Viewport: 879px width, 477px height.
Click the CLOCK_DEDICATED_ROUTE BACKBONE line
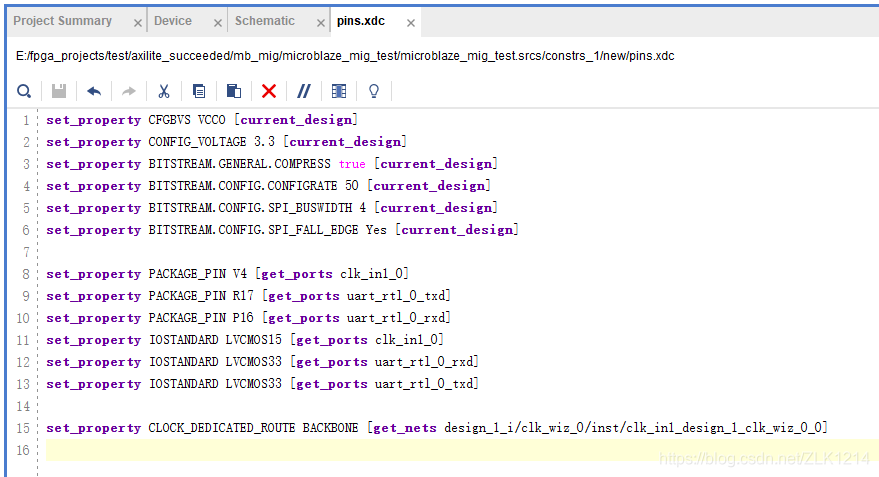coord(437,428)
